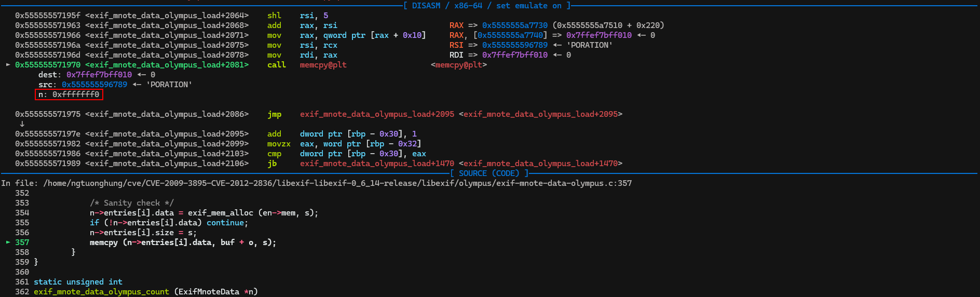Image resolution: width=980 pixels, height=297 pixels.
Task: Select the src address 0x555555596789 argument
Action: click(x=94, y=85)
